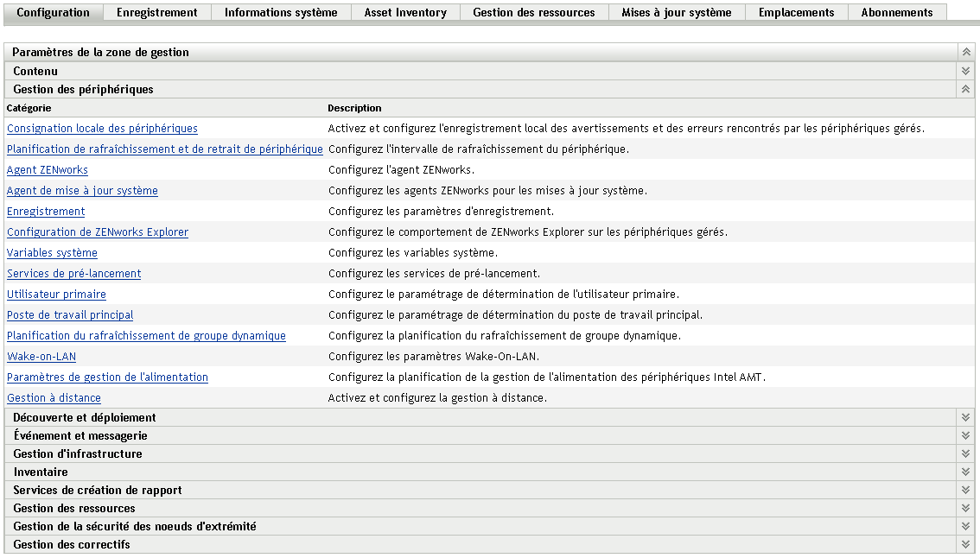The height and width of the screenshot is (558, 980).
Task: Expand the Découverte et déploiement section
Action: (964, 417)
